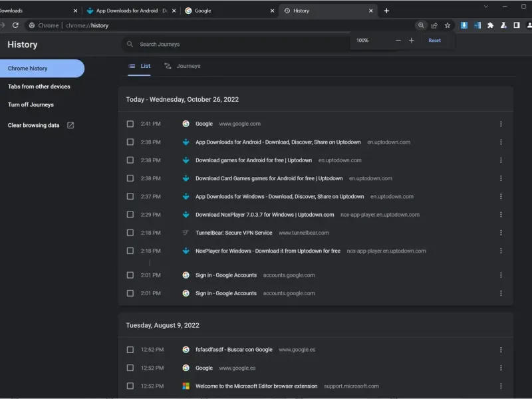Open the Extensions puzzle piece menu
The height and width of the screenshot is (399, 532).
(491, 25)
